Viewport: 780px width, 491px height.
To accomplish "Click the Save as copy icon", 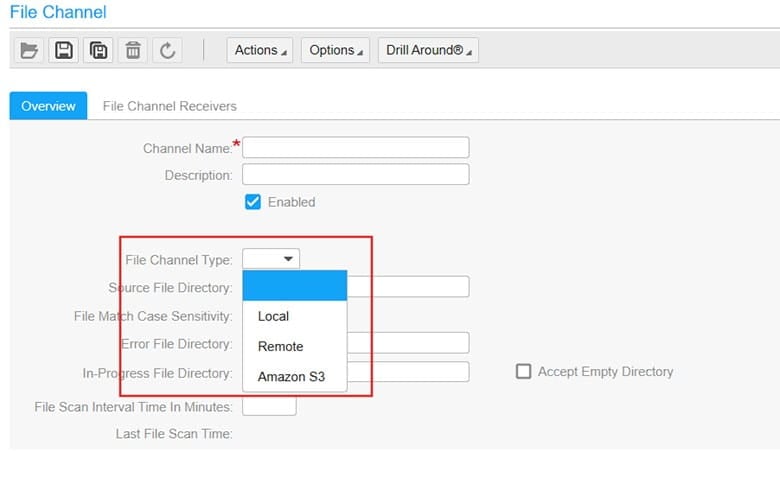I will click(98, 50).
